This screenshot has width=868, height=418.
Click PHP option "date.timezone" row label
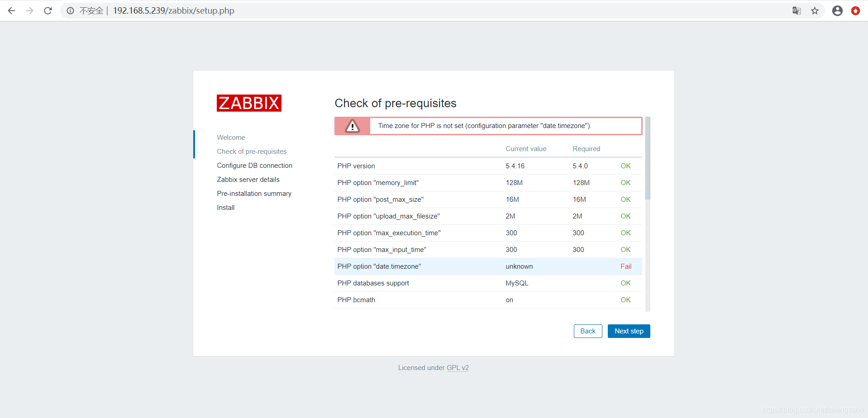click(x=379, y=266)
